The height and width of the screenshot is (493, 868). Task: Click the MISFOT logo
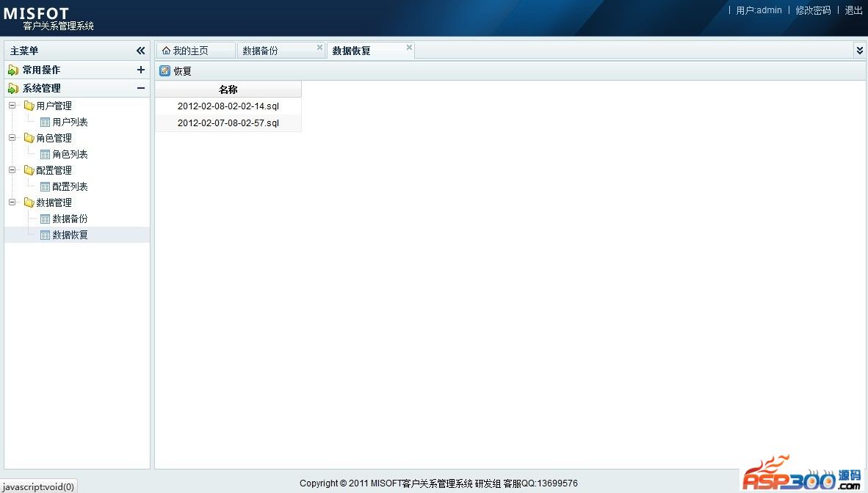37,13
